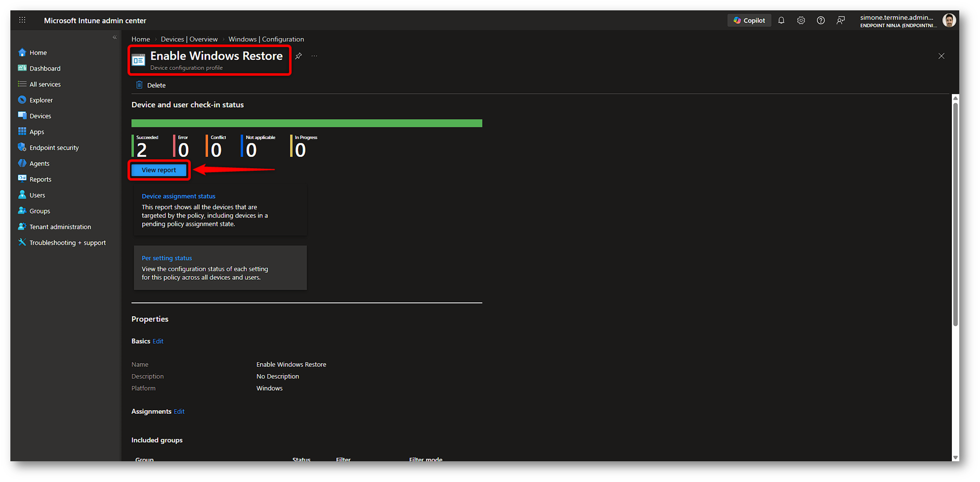980x482 pixels.
Task: Click the All services list icon
Action: (22, 84)
